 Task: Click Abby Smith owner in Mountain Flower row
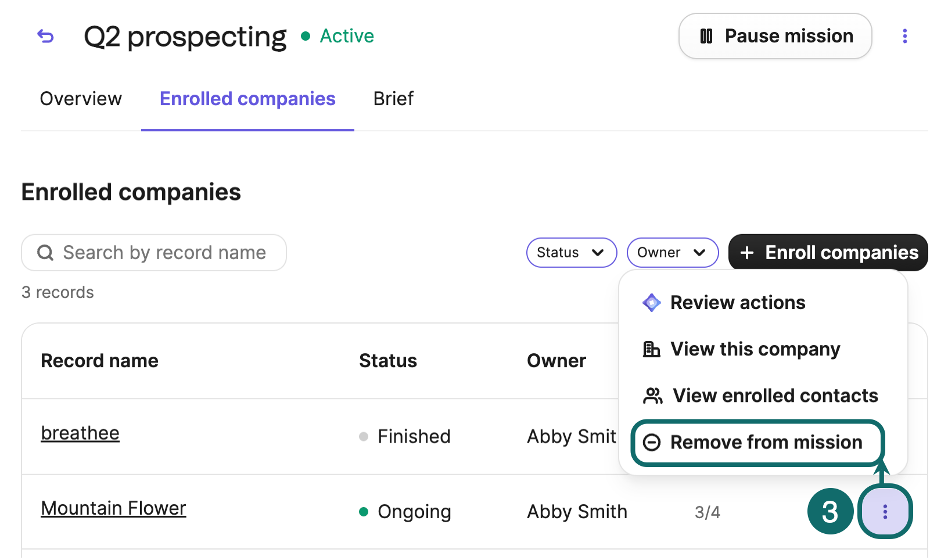pyautogui.click(x=577, y=512)
